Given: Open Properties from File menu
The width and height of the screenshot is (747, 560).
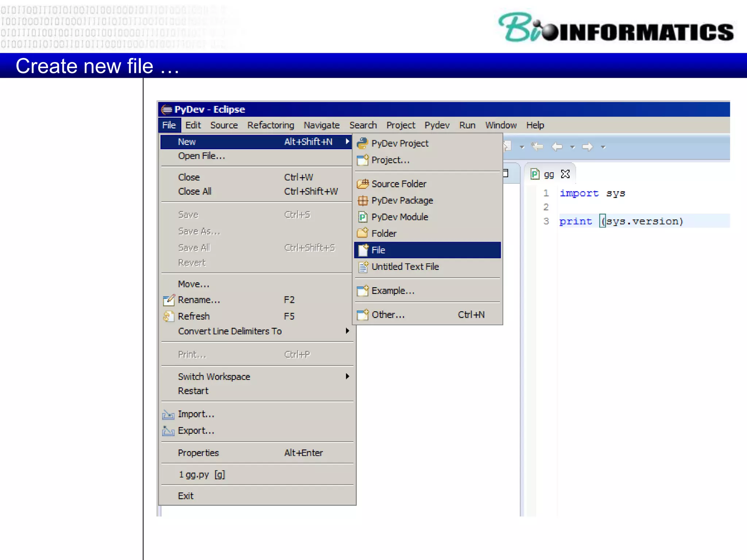Looking at the screenshot, I should coord(257,453).
